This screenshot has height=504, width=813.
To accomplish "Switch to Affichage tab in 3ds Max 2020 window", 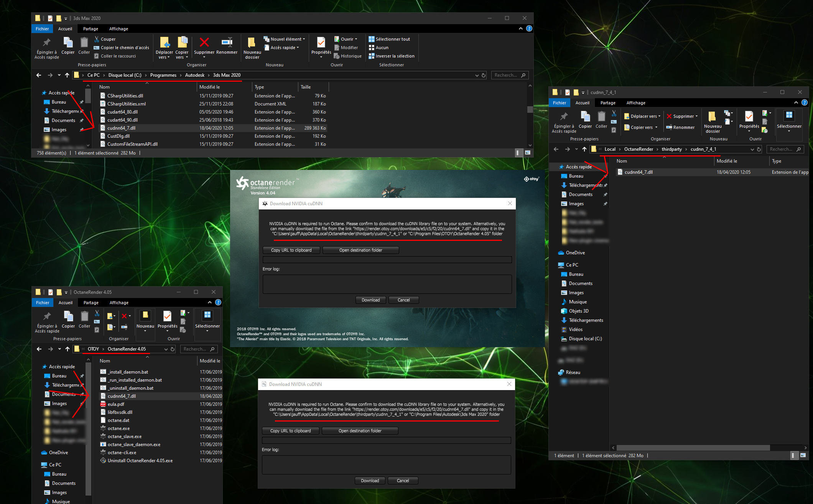I will click(x=118, y=29).
